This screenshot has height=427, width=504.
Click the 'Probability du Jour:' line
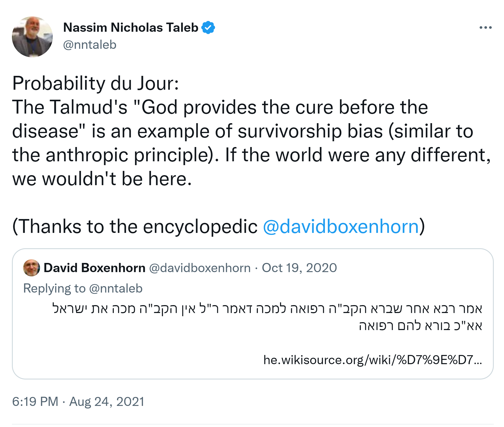click(96, 84)
